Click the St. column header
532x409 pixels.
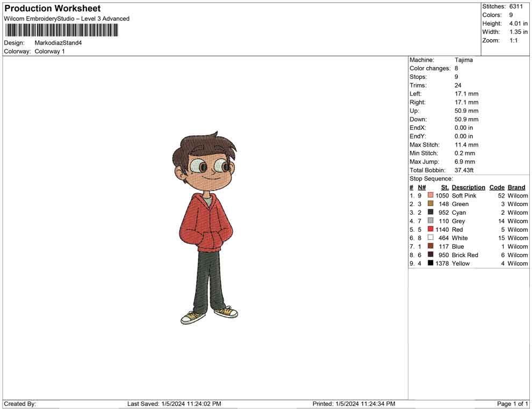(445, 187)
